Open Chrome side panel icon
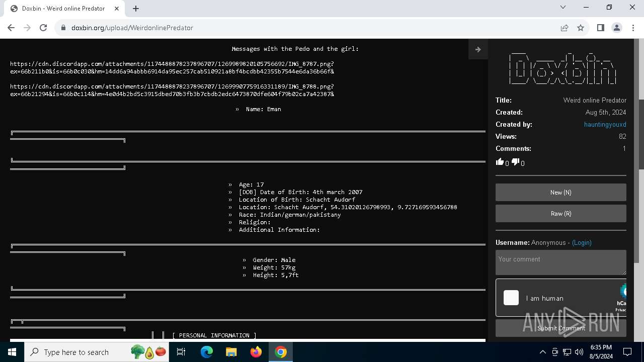 click(601, 28)
